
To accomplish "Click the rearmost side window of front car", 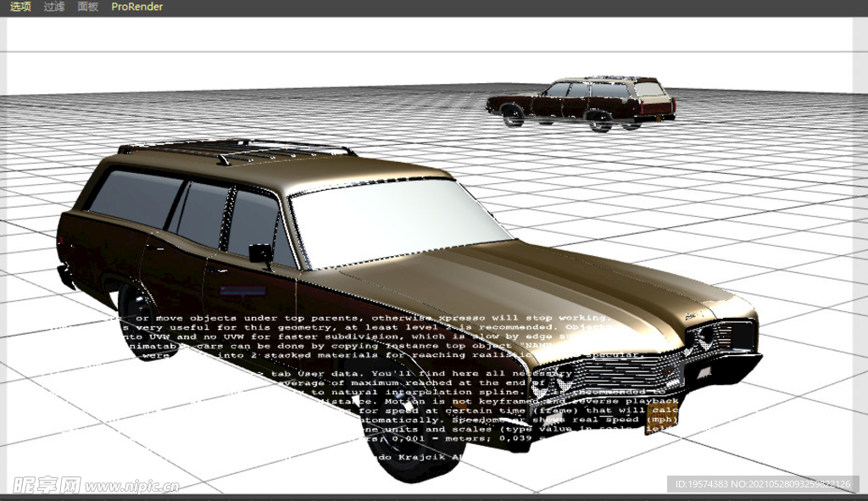I will pyautogui.click(x=136, y=198).
